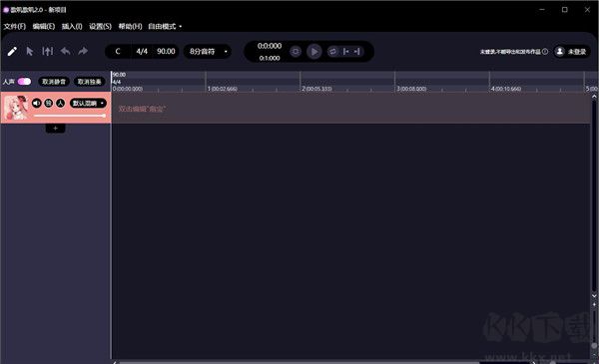Mute the singer track speaker icon
This screenshot has height=364, width=599.
point(37,103)
